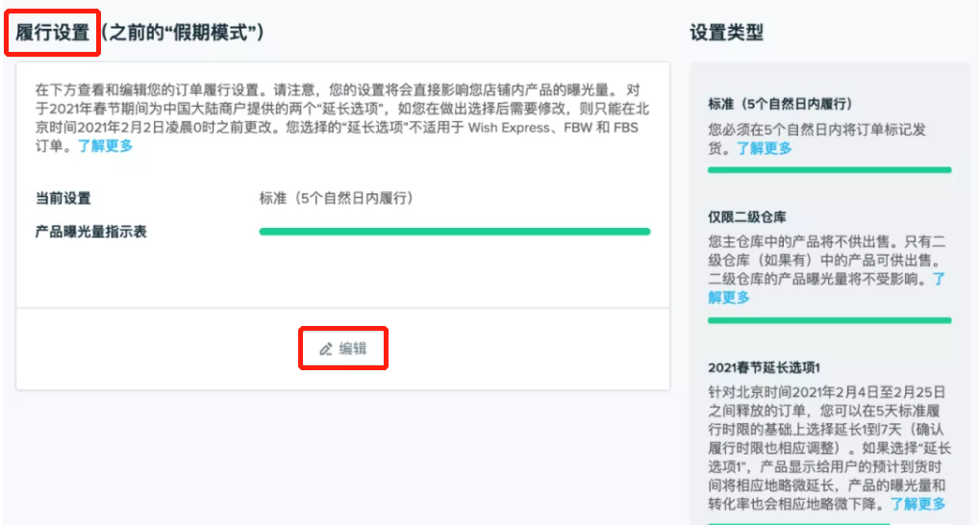Image resolution: width=980 pixels, height=525 pixels.
Task: Open 了解更多 under 标准 setting type
Action: tap(764, 148)
